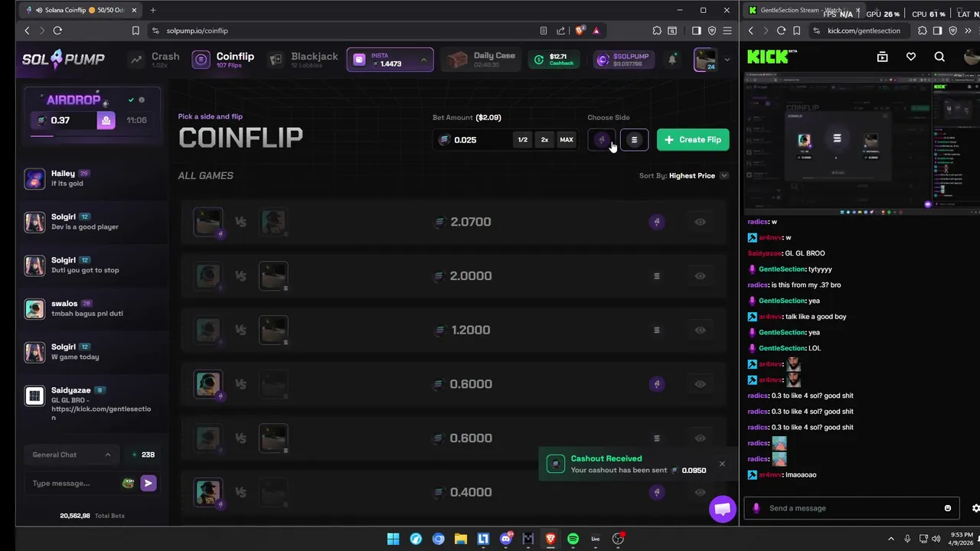Switch to Solana Coinflip browser tab
Image resolution: width=980 pixels, height=551 pixels.
pyautogui.click(x=82, y=10)
